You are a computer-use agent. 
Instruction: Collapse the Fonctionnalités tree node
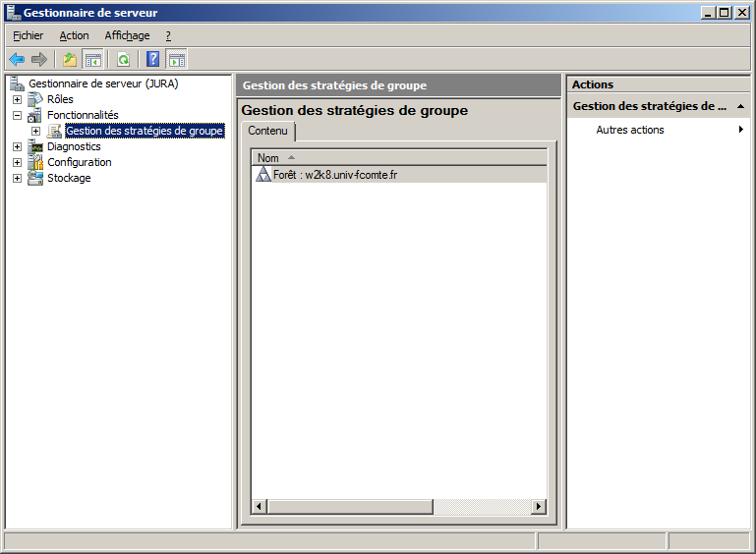(x=17, y=115)
